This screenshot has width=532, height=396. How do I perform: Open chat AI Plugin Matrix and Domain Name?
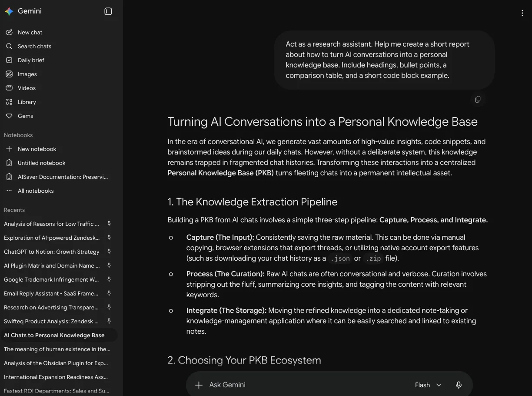(52, 265)
